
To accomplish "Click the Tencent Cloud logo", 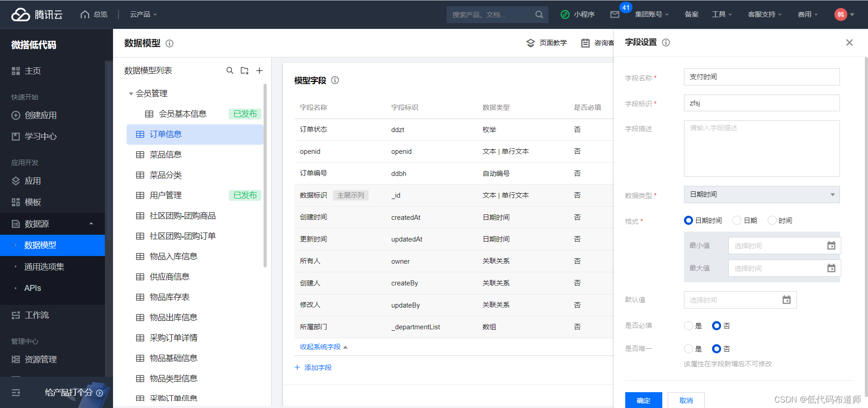I will point(37,14).
